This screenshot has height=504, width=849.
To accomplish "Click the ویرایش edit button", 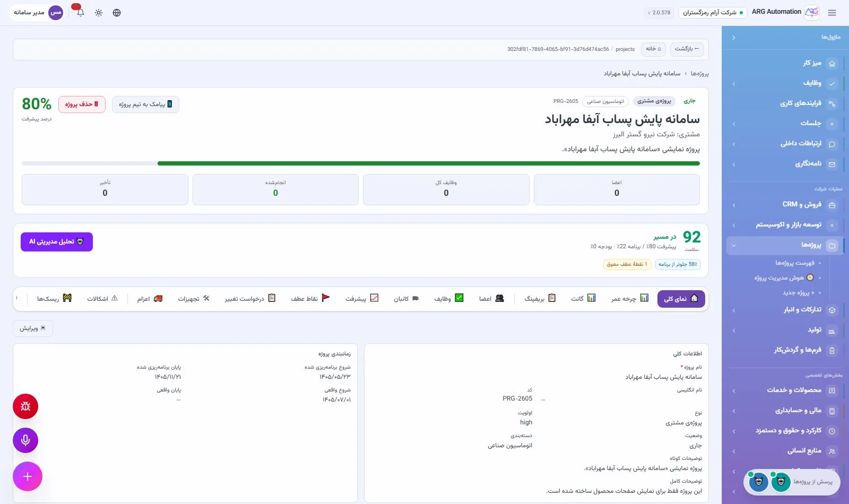I will click(33, 328).
